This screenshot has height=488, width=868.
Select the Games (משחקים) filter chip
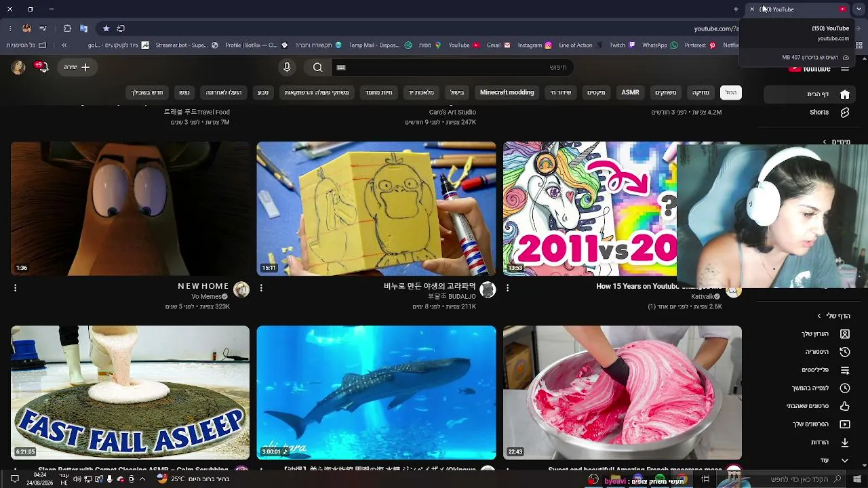pos(665,92)
